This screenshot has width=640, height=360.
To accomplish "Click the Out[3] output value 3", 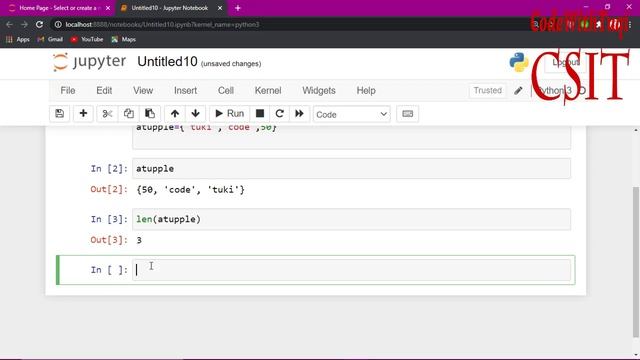I will coord(139,240).
